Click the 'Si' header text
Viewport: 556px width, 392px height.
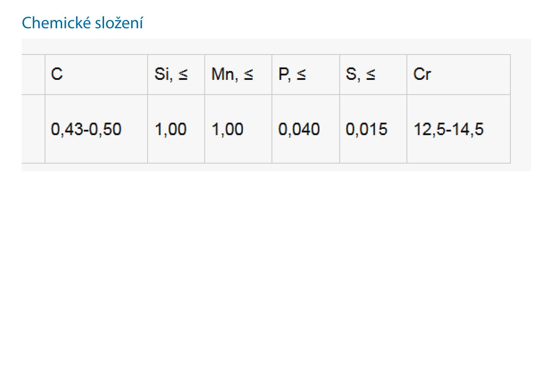point(162,74)
